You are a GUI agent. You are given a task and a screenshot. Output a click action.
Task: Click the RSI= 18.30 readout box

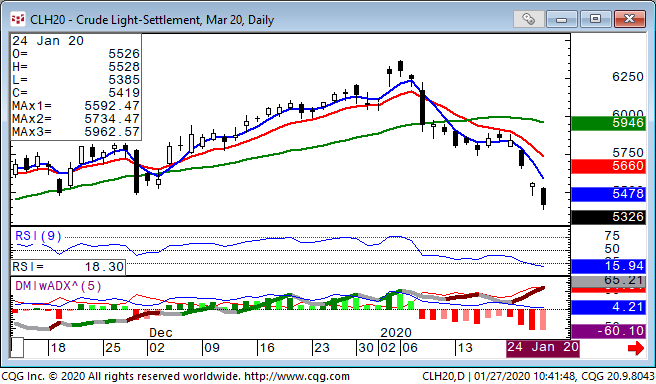click(68, 267)
